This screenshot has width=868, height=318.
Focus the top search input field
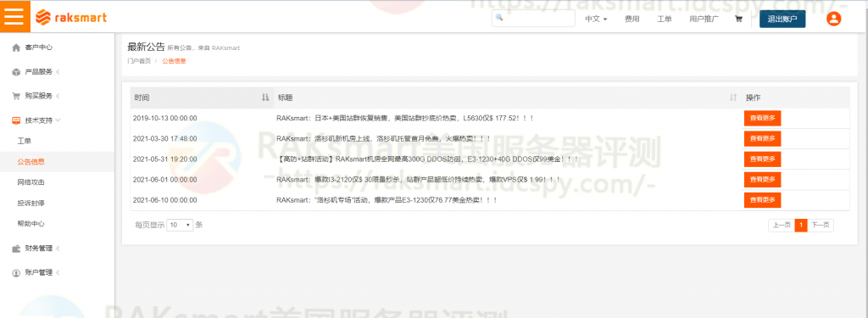534,19
